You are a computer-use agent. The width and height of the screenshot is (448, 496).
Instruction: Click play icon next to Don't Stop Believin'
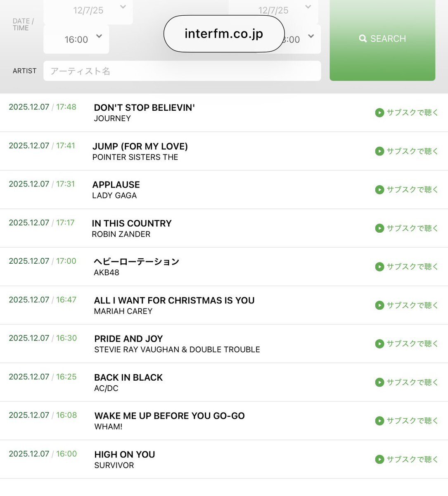[379, 112]
